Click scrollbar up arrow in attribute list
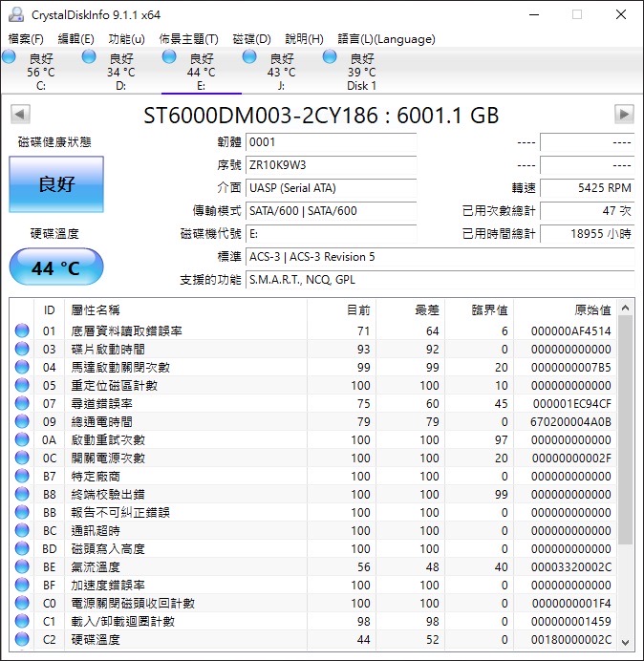644x661 pixels. pos(626,309)
